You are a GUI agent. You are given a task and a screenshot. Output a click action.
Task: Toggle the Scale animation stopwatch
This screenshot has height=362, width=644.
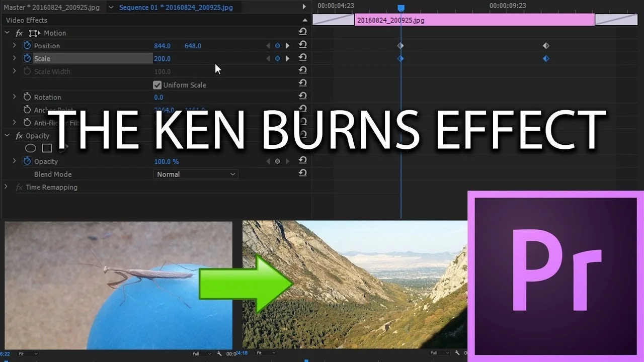[x=27, y=58]
